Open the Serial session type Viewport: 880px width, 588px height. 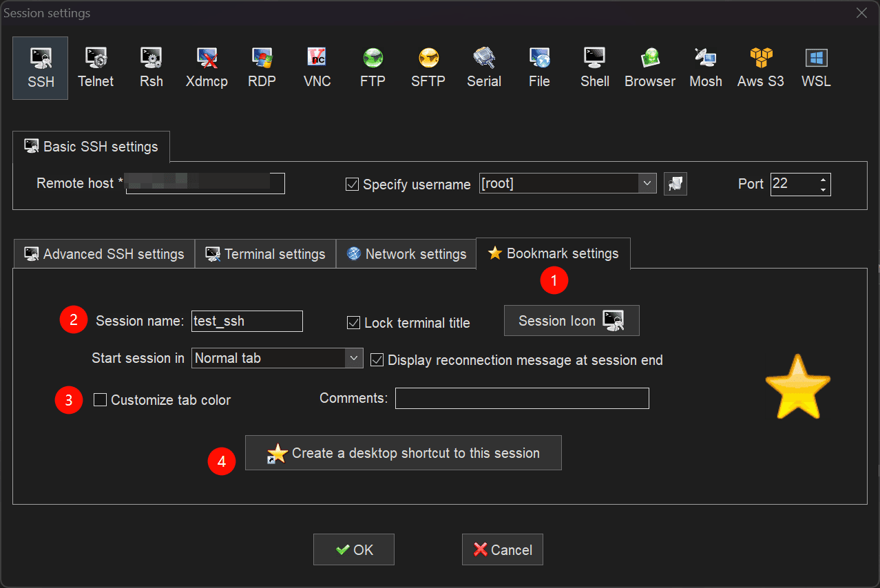(x=484, y=67)
